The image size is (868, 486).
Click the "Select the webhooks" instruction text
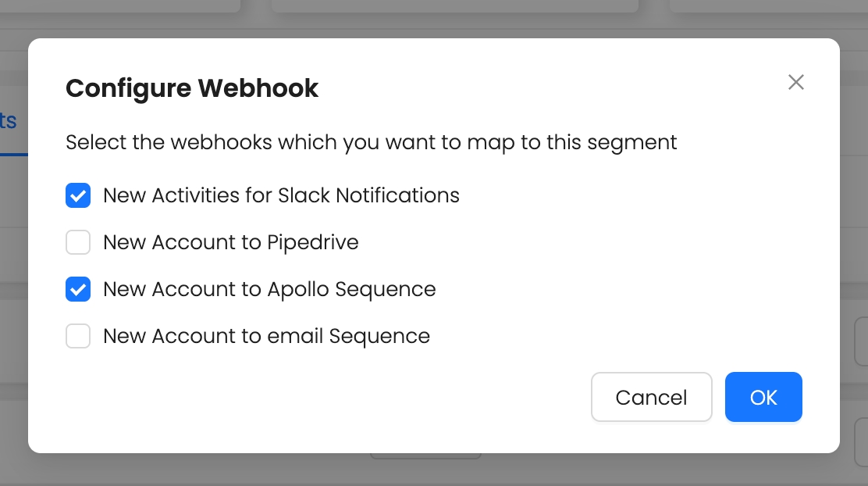371,143
